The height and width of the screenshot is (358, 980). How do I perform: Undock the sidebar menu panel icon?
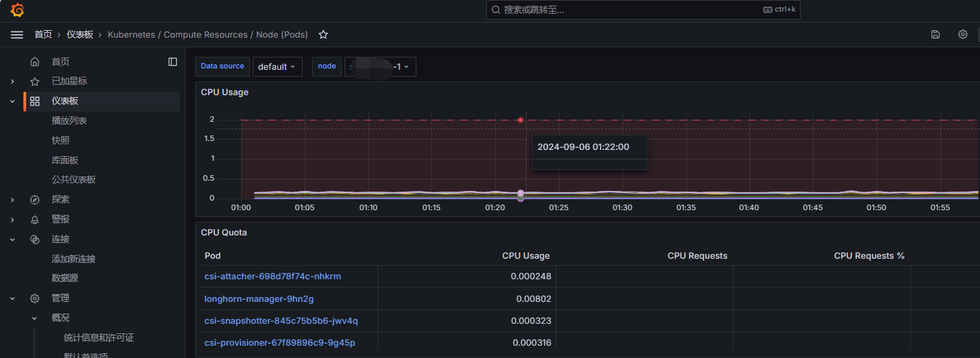coord(173,62)
